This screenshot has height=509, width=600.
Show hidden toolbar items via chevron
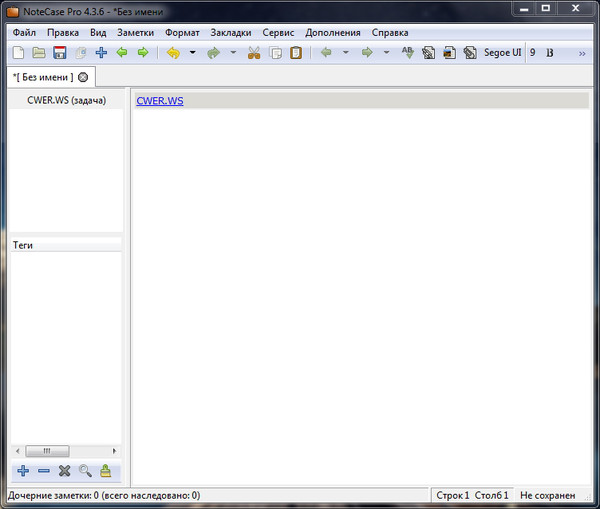click(582, 53)
